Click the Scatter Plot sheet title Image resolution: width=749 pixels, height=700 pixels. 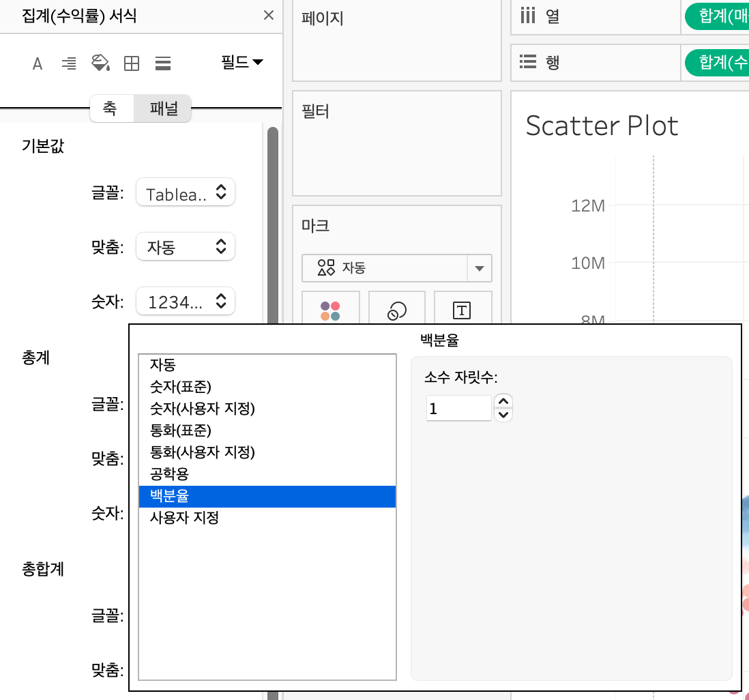pos(602,126)
